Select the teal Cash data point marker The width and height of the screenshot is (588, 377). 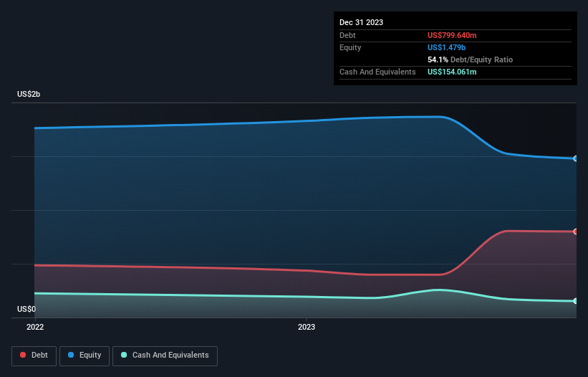tap(576, 301)
